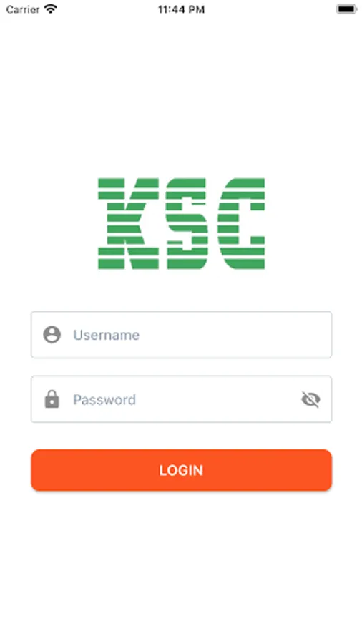The height and width of the screenshot is (644, 362).
Task: Click the green KSC logo
Action: tap(182, 223)
